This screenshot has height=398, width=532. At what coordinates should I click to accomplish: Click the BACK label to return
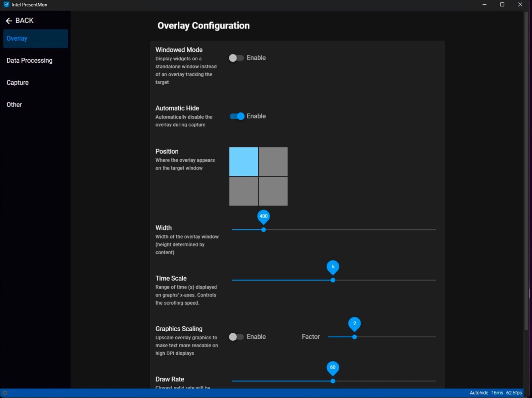[x=25, y=21]
